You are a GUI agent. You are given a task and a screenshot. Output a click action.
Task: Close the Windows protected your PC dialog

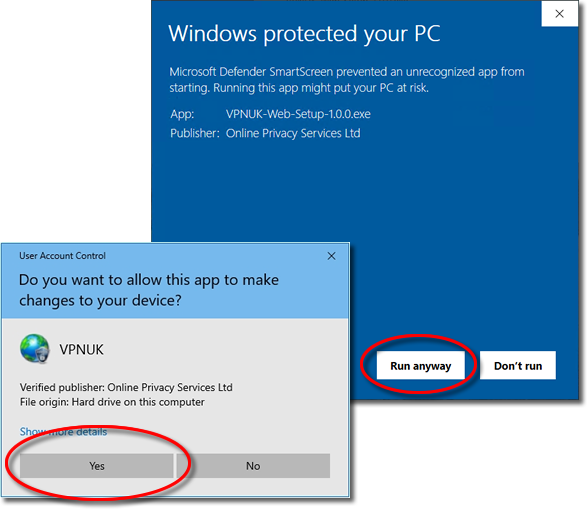[559, 13]
